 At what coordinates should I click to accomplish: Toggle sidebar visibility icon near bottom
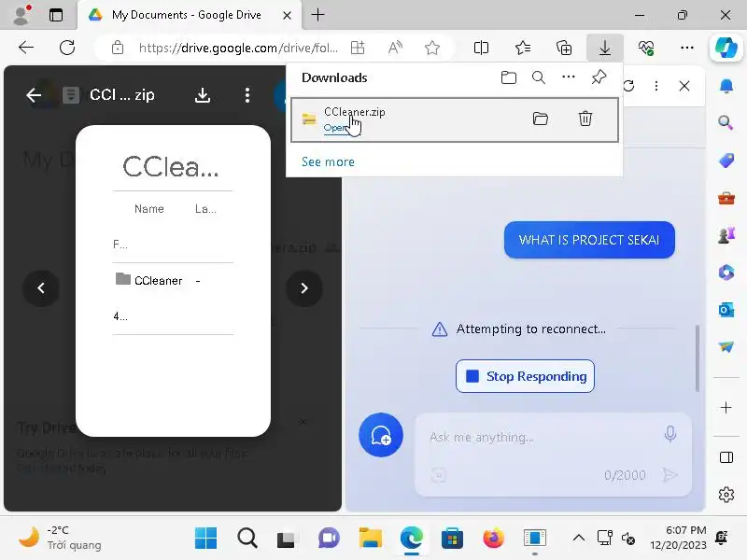click(726, 457)
